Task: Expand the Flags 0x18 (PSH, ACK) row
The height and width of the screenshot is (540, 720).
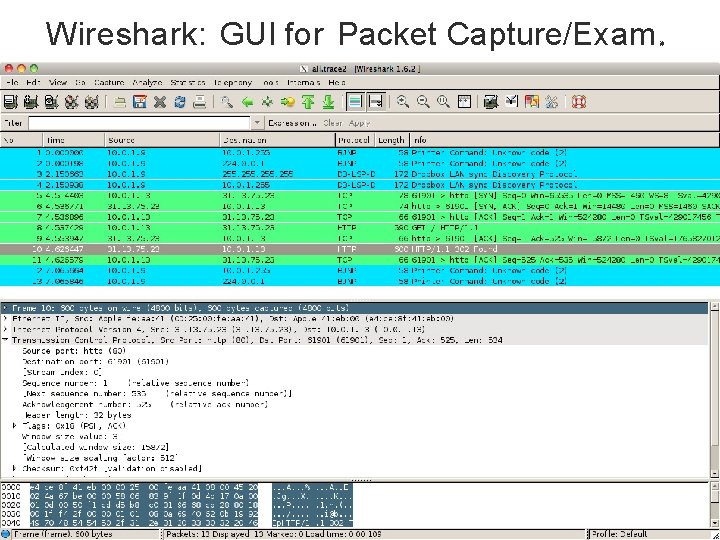Action: [15, 426]
